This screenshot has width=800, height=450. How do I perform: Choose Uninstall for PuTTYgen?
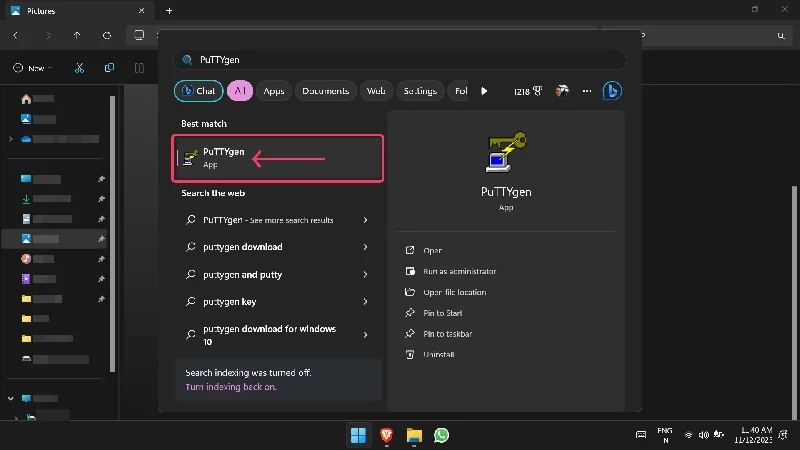(438, 355)
